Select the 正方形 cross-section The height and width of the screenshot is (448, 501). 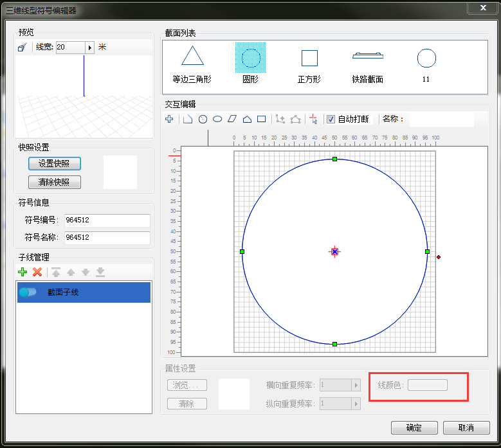click(x=309, y=64)
